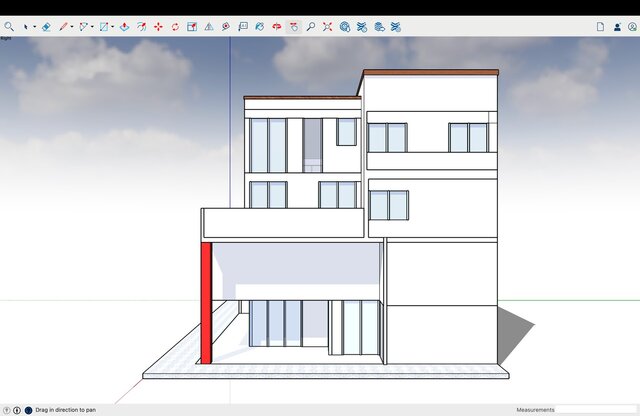Choose the Push/Pull tool
This screenshot has height=416, width=640.
(124, 27)
